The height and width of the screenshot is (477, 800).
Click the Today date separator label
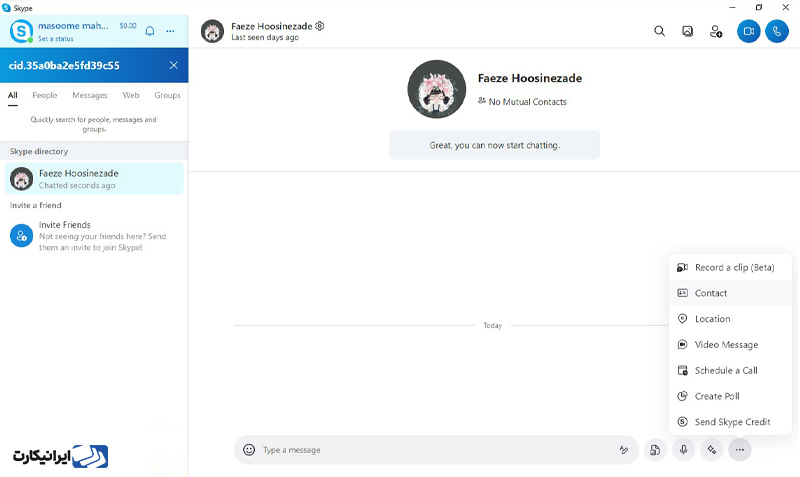click(x=492, y=325)
